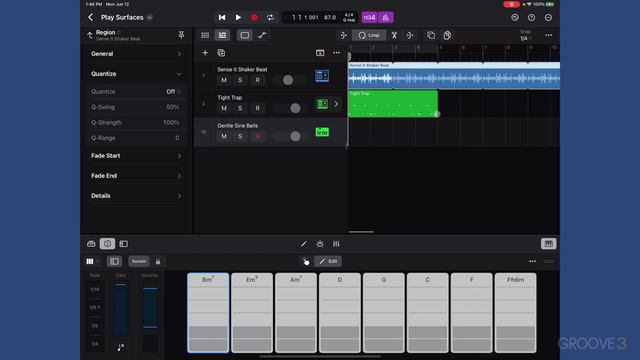640x360 pixels.
Task: Toggle the keyboard play surface button
Action: (549, 244)
